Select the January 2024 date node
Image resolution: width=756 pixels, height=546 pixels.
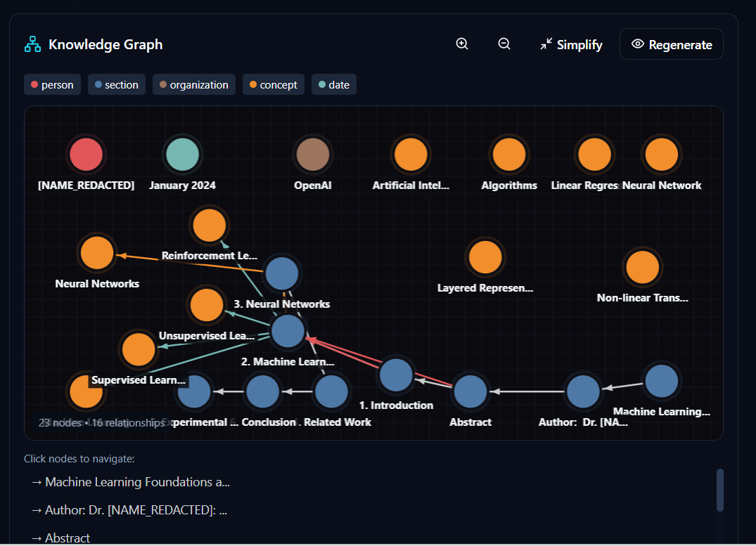click(x=182, y=154)
